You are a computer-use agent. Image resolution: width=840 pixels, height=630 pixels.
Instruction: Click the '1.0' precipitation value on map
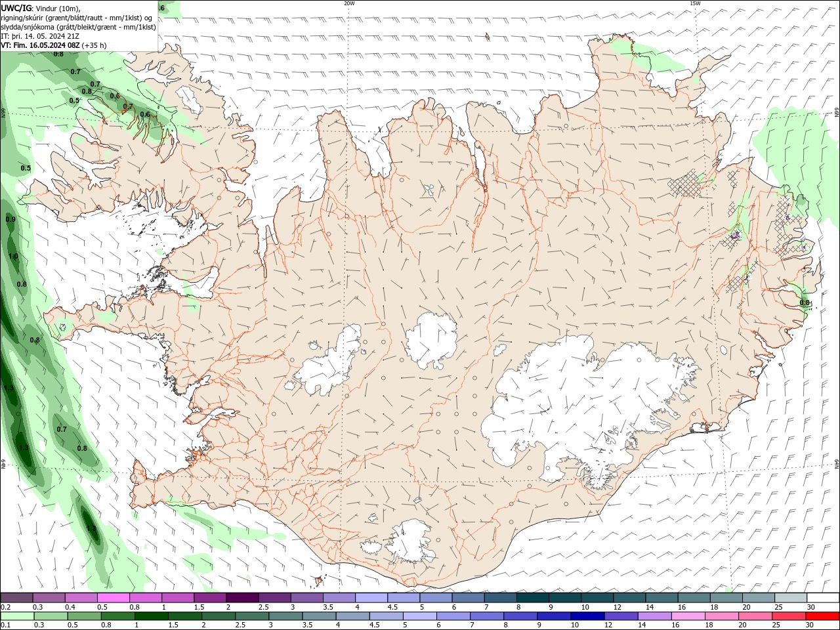click(13, 257)
